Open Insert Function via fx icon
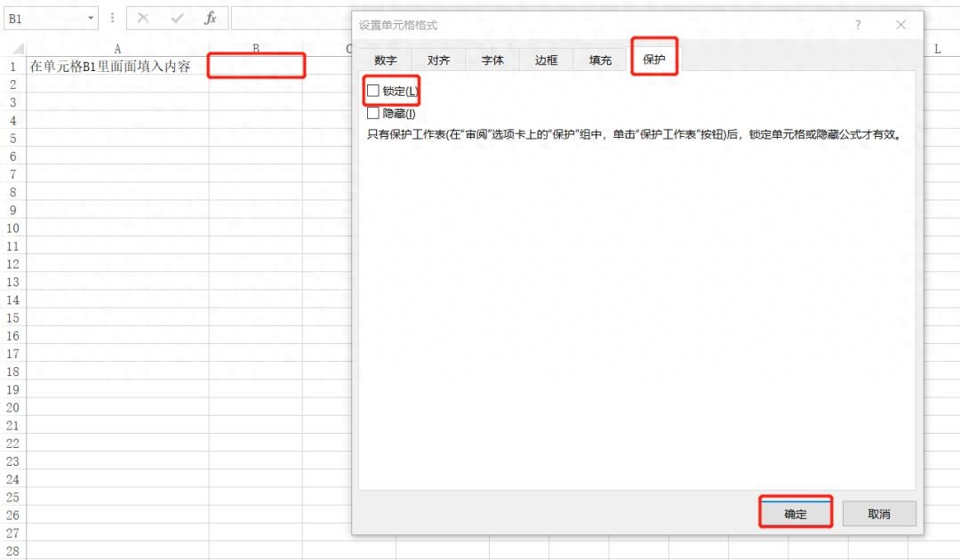The height and width of the screenshot is (560, 960). click(211, 19)
